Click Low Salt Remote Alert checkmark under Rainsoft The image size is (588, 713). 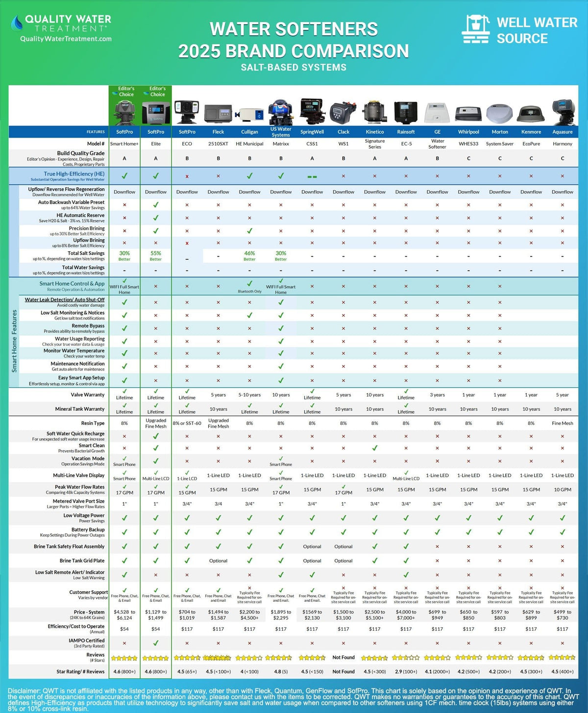coord(406,574)
